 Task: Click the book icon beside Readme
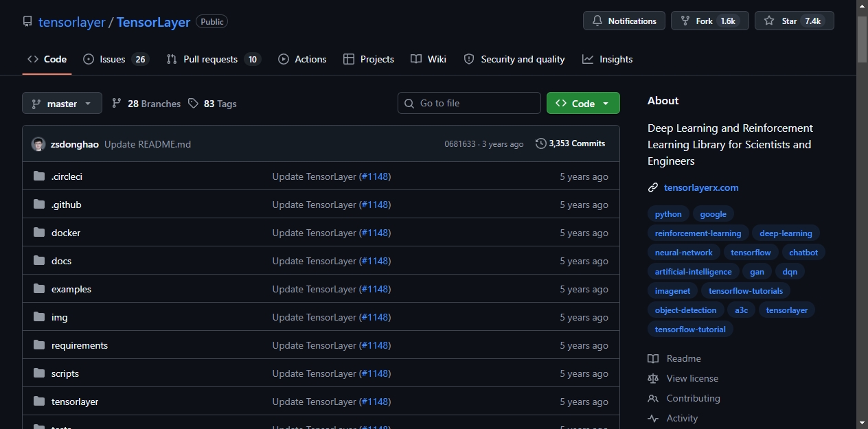point(653,358)
